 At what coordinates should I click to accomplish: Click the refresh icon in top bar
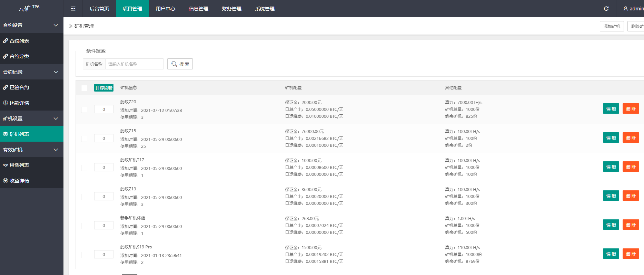click(x=606, y=9)
